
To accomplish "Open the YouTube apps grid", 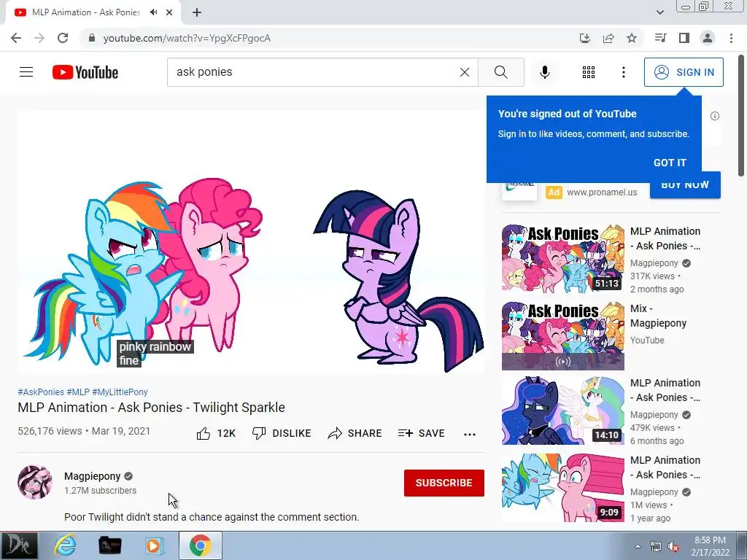I will click(589, 72).
